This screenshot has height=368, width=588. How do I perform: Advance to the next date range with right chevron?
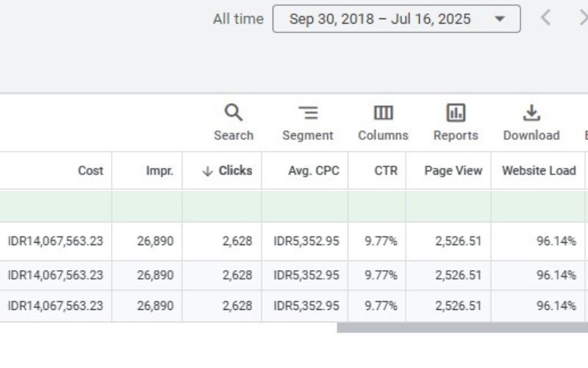coord(582,18)
